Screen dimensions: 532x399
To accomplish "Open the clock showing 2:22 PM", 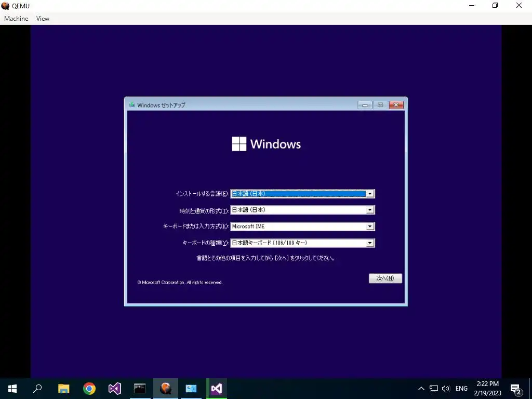I will (487, 389).
